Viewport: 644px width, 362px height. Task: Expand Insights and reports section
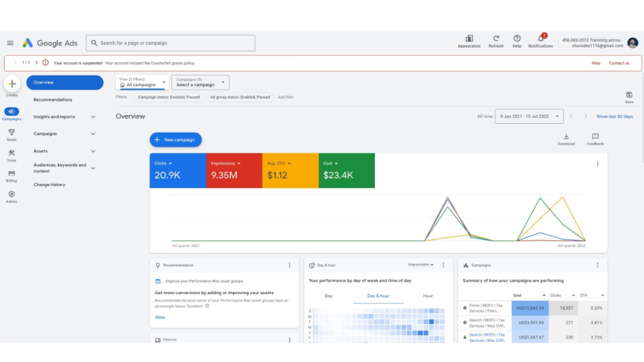93,117
